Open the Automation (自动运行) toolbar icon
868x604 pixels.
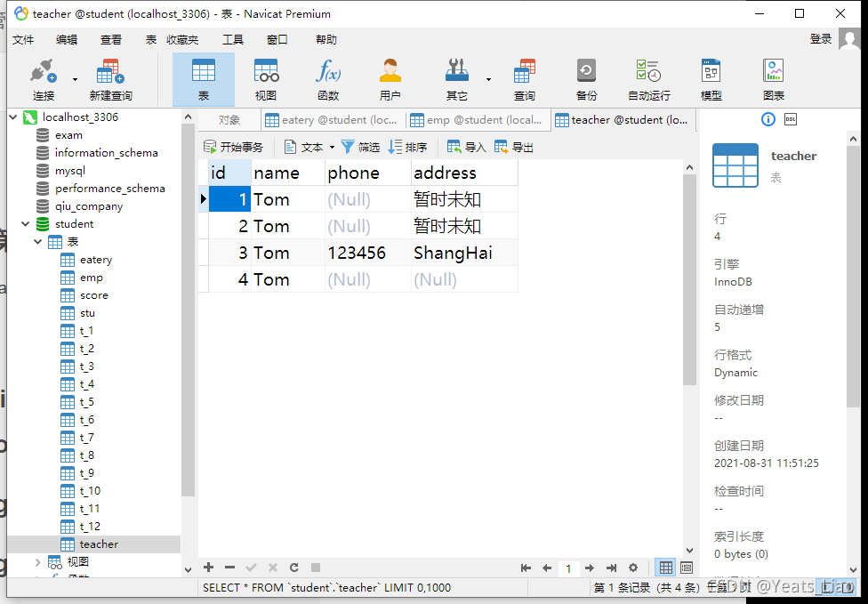coord(649,80)
